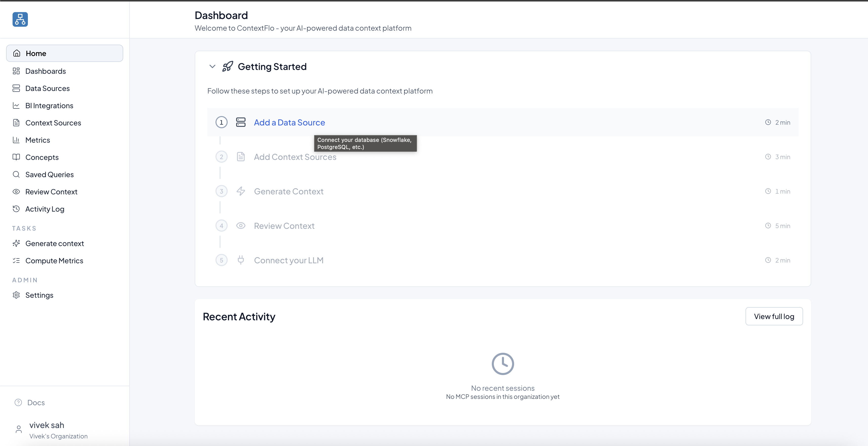Image resolution: width=868 pixels, height=446 pixels.
Task: Click the Compute Metrics checklist icon
Action: (x=16, y=261)
